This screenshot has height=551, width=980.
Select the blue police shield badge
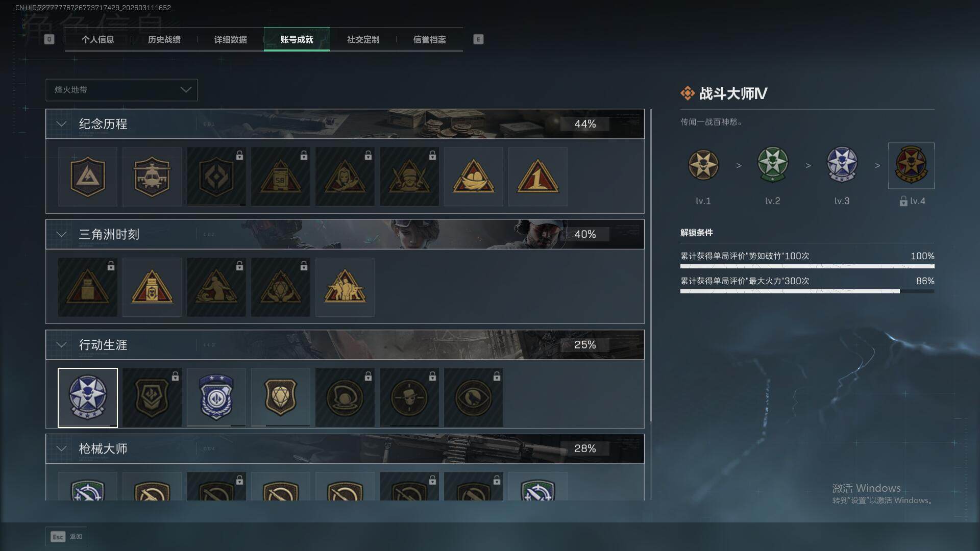[216, 397]
